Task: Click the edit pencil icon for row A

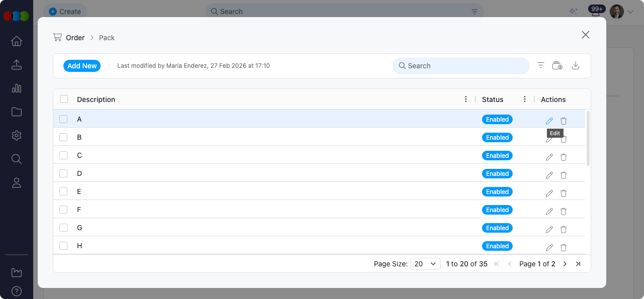Action: pos(549,121)
